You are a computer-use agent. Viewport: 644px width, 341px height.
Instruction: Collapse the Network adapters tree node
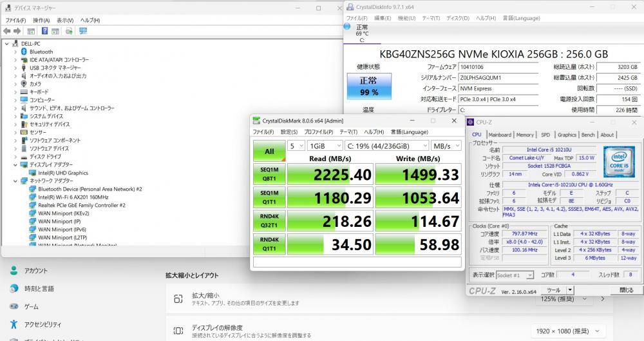pyautogui.click(x=15, y=181)
